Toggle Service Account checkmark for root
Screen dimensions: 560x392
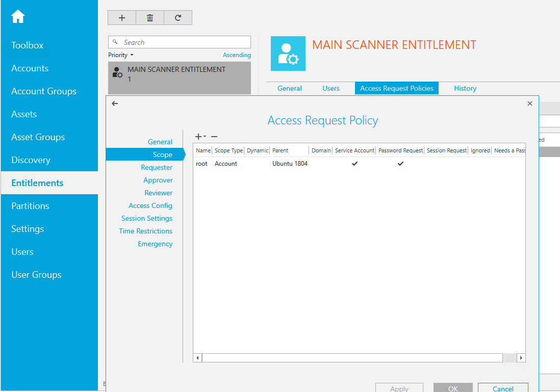pos(354,164)
